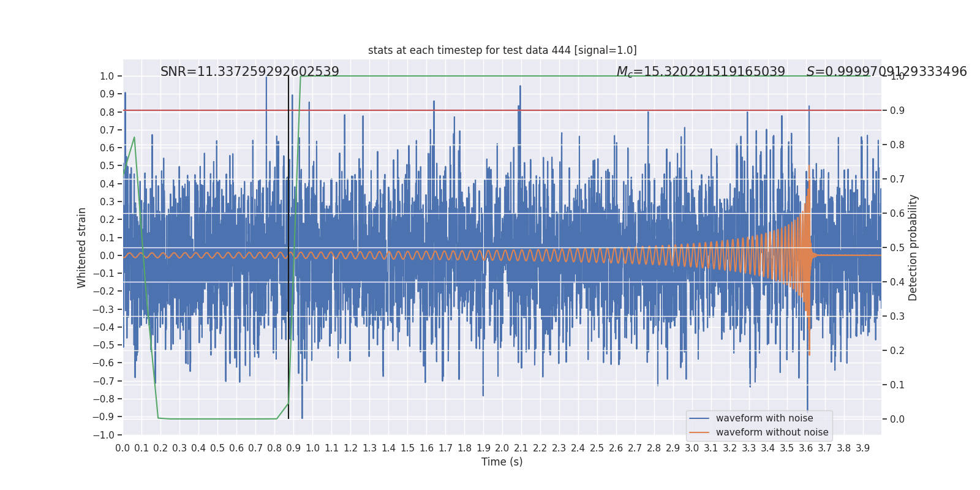Click the 0.0 tick label on the time axis
The height and width of the screenshot is (490, 980).
click(123, 448)
